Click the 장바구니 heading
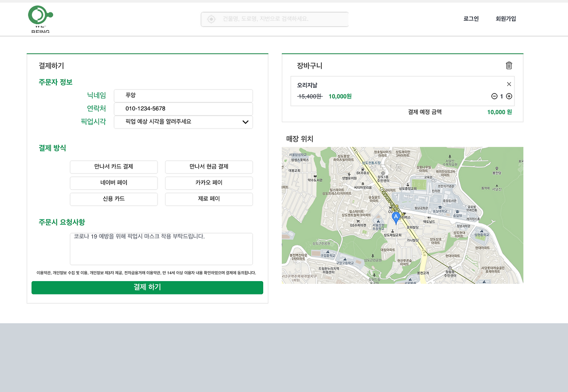 point(310,66)
